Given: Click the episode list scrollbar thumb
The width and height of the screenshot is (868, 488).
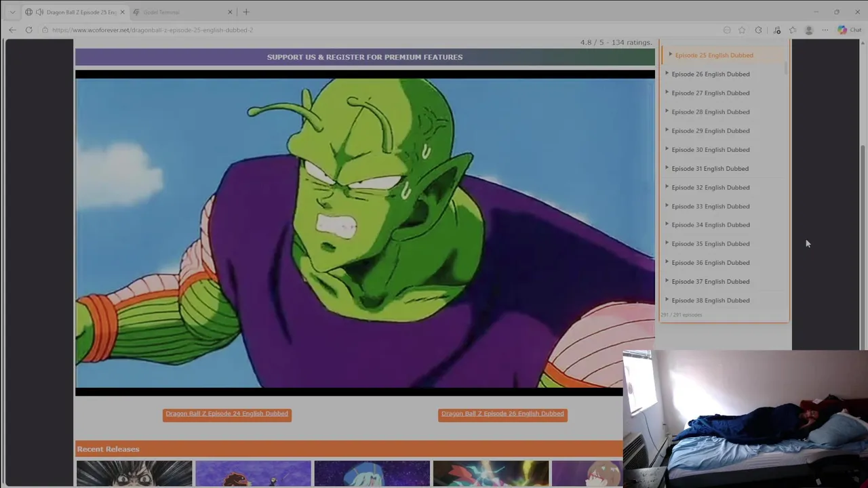Looking at the screenshot, I should 787,68.
